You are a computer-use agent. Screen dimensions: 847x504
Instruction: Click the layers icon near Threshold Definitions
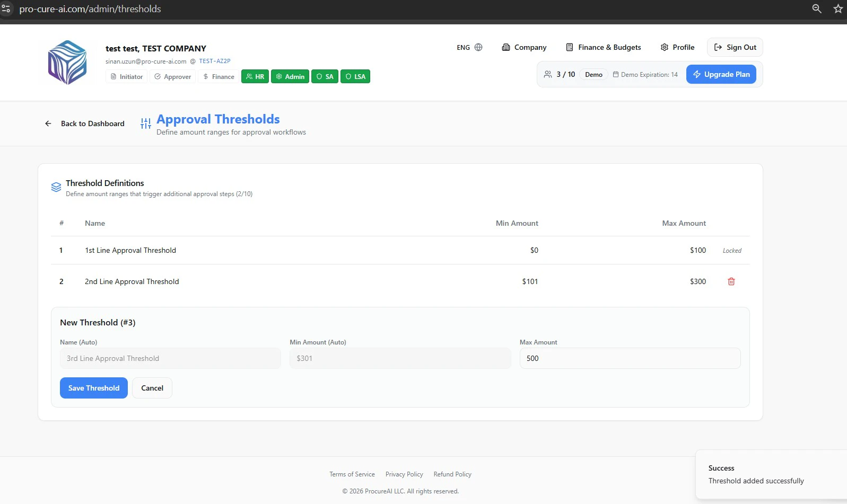(x=56, y=187)
